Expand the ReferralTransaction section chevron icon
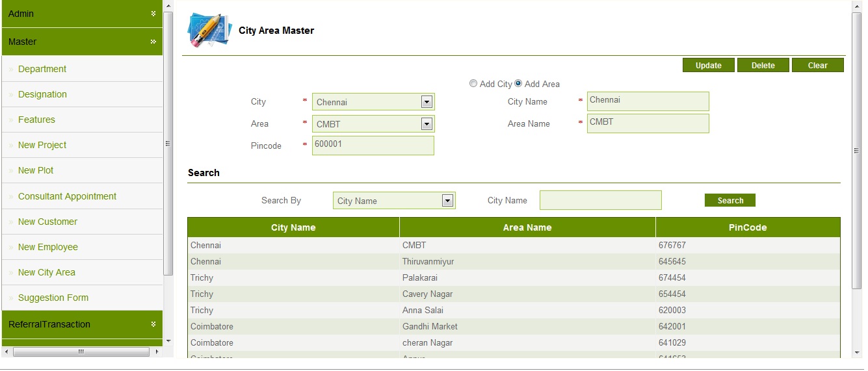Viewport: 868px width, 371px height. point(153,324)
